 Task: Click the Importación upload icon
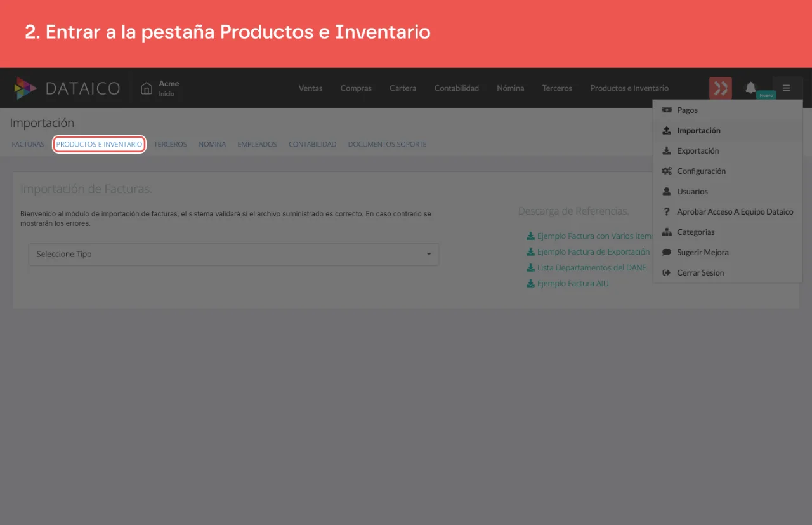click(x=667, y=130)
